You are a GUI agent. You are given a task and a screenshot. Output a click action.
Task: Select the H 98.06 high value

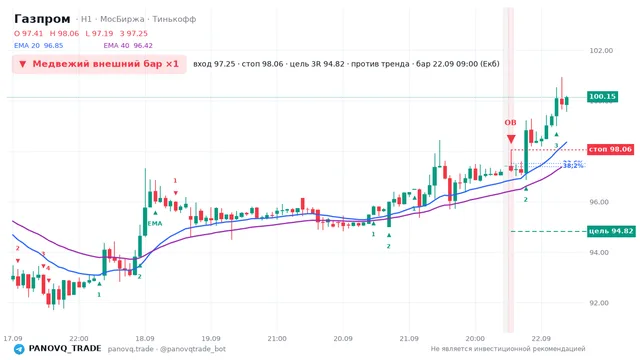(64, 33)
